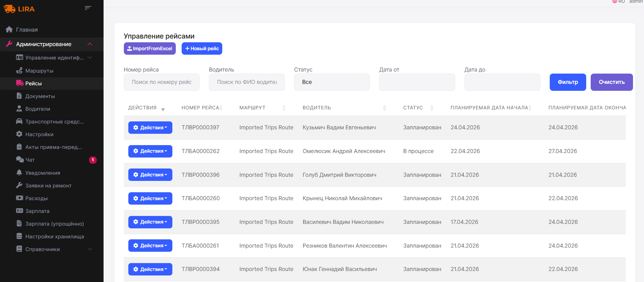Click the invoice icon for Зарплата (упрощённо)
The width and height of the screenshot is (644, 282).
click(19, 224)
